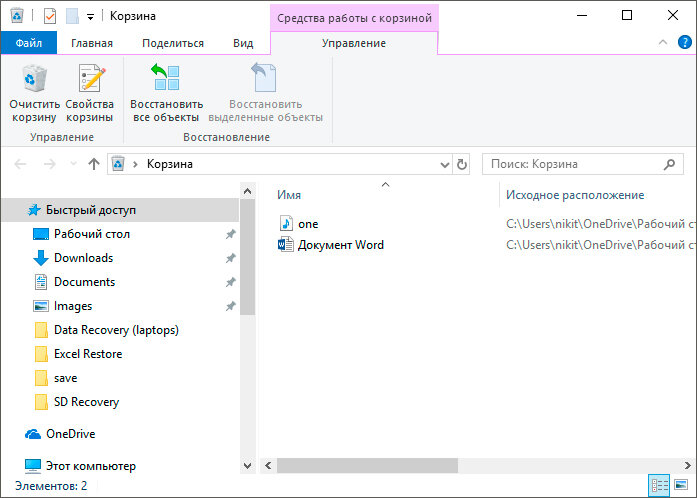Switch to large thumbnails view icon
This screenshot has height=498, width=697.
pyautogui.click(x=681, y=485)
